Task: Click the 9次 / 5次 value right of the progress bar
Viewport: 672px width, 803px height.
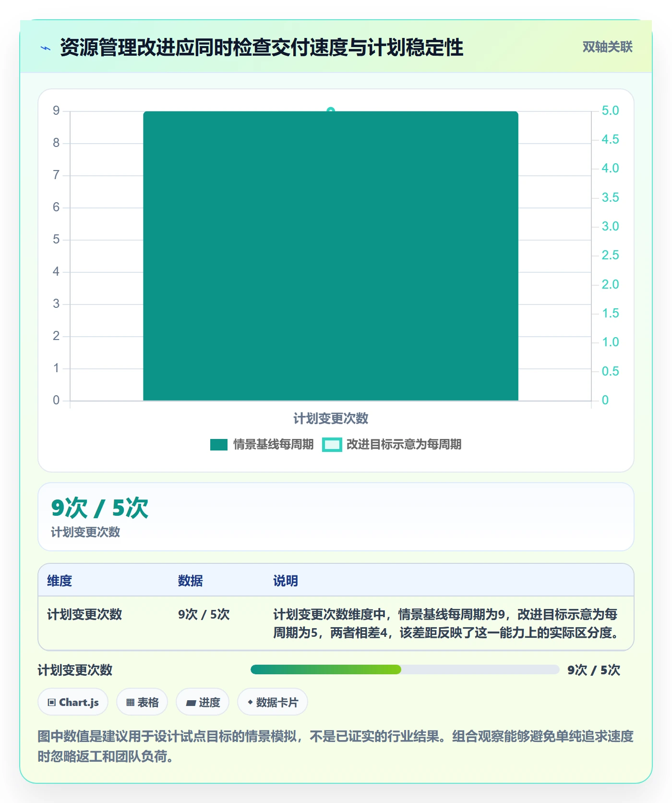Action: [594, 670]
